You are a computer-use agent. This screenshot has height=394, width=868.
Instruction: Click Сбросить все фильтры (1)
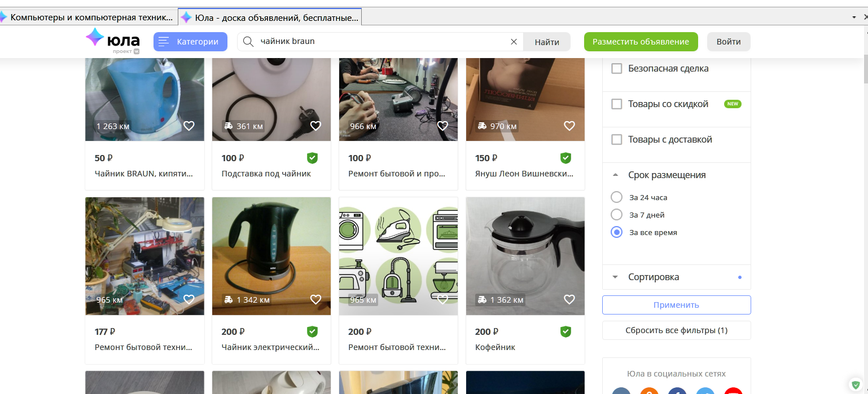click(x=676, y=330)
